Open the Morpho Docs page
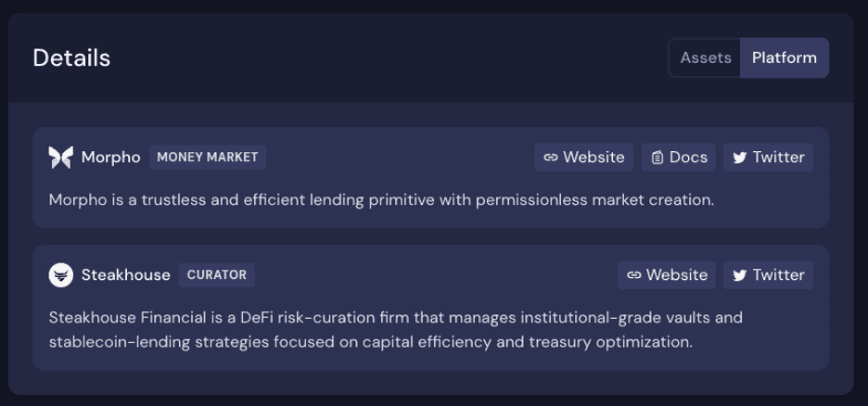The image size is (868, 406). coord(679,158)
